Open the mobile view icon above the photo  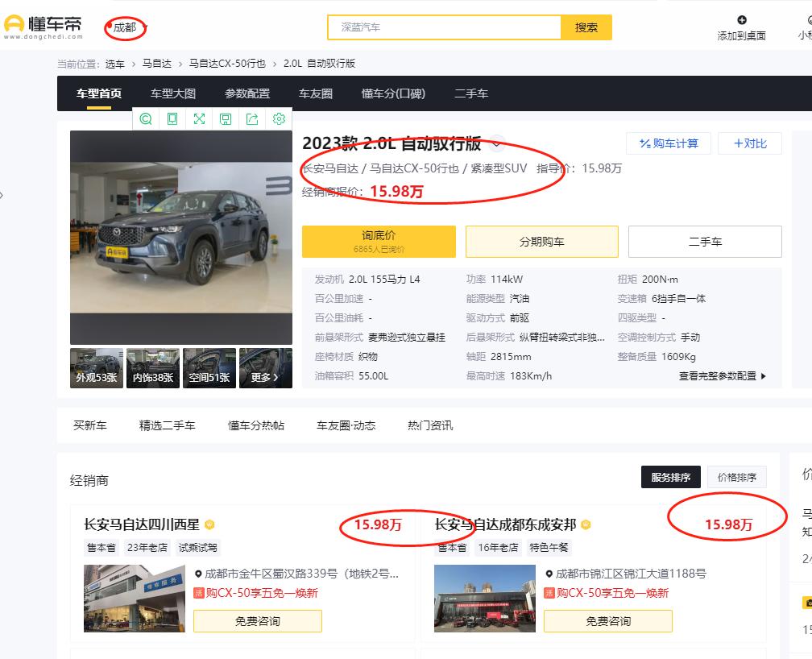pos(172,118)
